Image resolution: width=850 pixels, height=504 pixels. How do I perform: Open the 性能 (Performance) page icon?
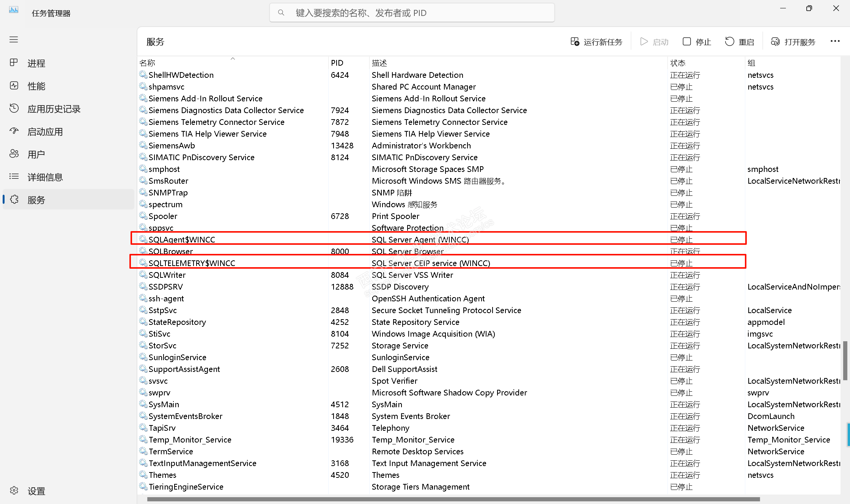[14, 86]
